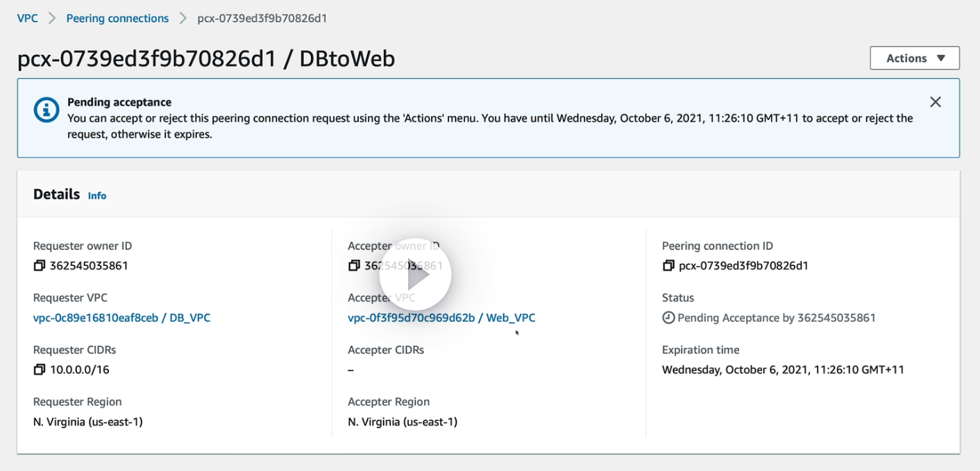Click the Actions dropdown arrow triangle

(x=941, y=58)
